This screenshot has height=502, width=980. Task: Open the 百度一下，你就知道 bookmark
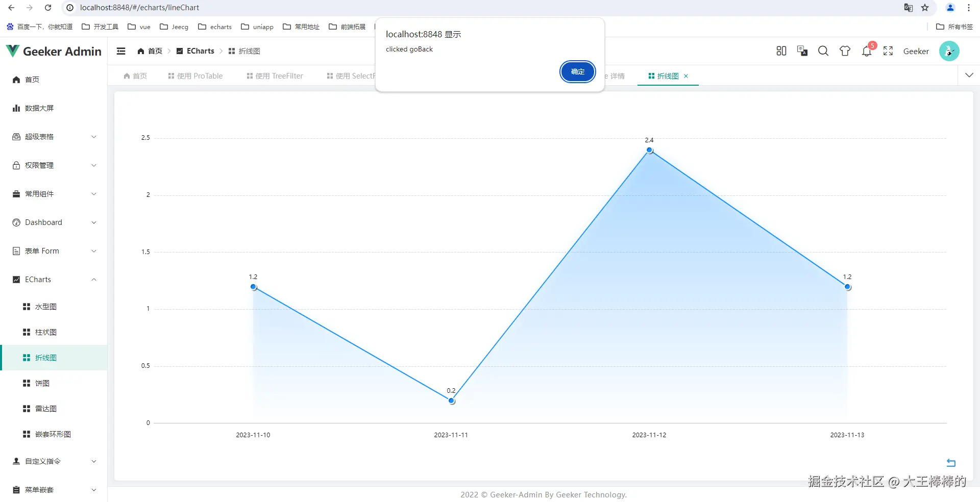(x=39, y=27)
